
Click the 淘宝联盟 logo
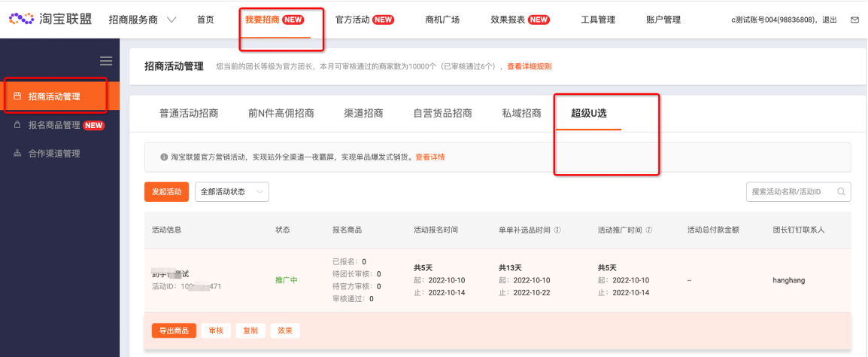pos(50,20)
